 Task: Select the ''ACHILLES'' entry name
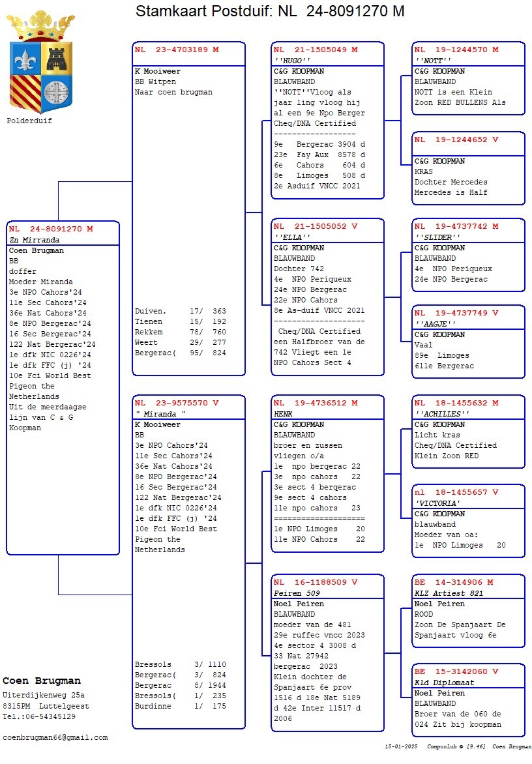tap(442, 413)
